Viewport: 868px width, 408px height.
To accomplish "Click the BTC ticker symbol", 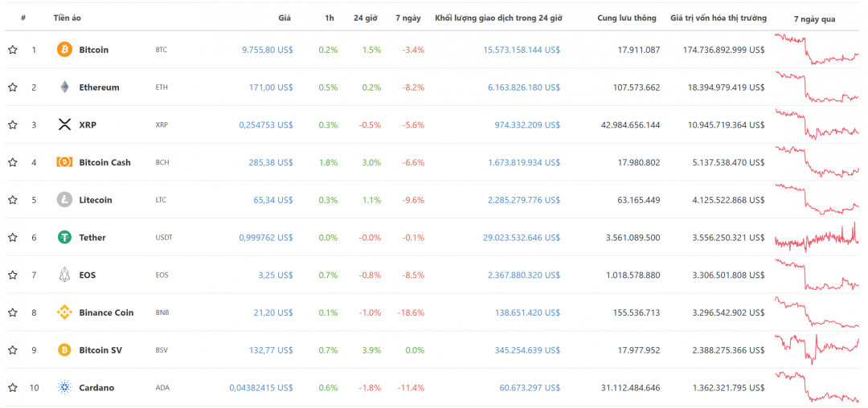I will point(161,50).
